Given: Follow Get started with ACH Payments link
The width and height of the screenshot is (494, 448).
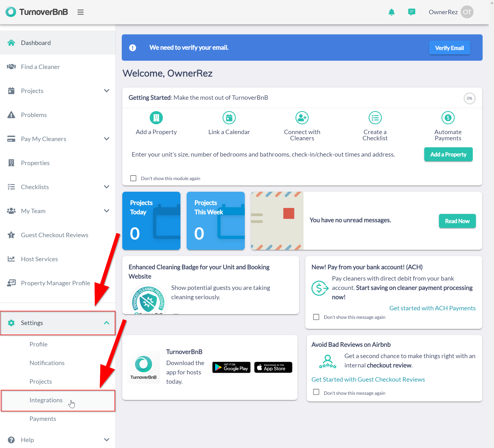Looking at the screenshot, I should (432, 308).
